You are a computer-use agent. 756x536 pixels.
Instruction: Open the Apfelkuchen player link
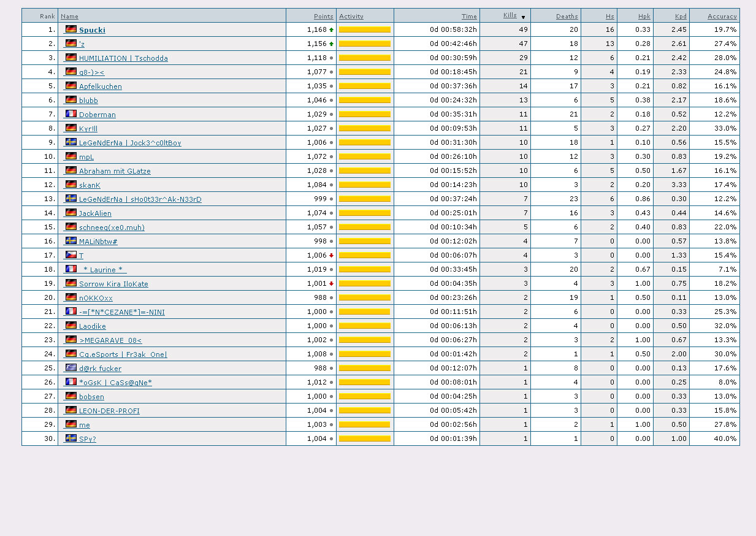click(x=100, y=86)
